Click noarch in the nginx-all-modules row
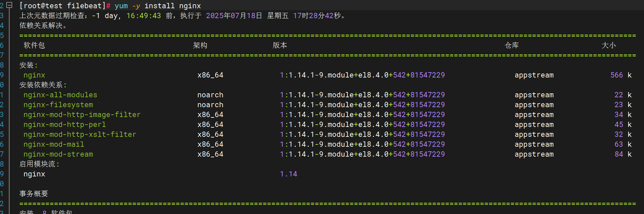Screen dimensions: 644x214 coord(210,95)
